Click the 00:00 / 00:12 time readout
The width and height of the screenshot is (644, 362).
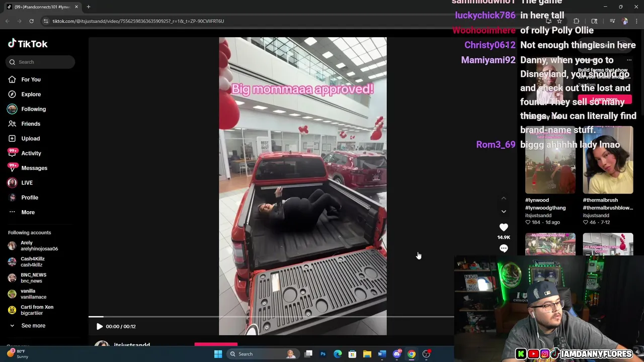pyautogui.click(x=121, y=326)
